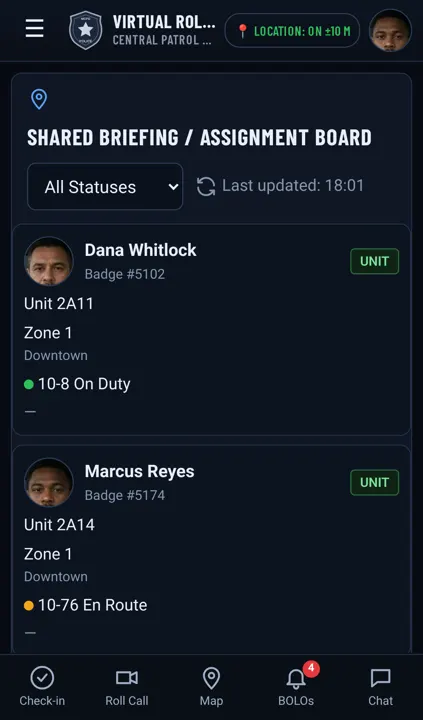Click the blue map pin icon

pyautogui.click(x=39, y=99)
